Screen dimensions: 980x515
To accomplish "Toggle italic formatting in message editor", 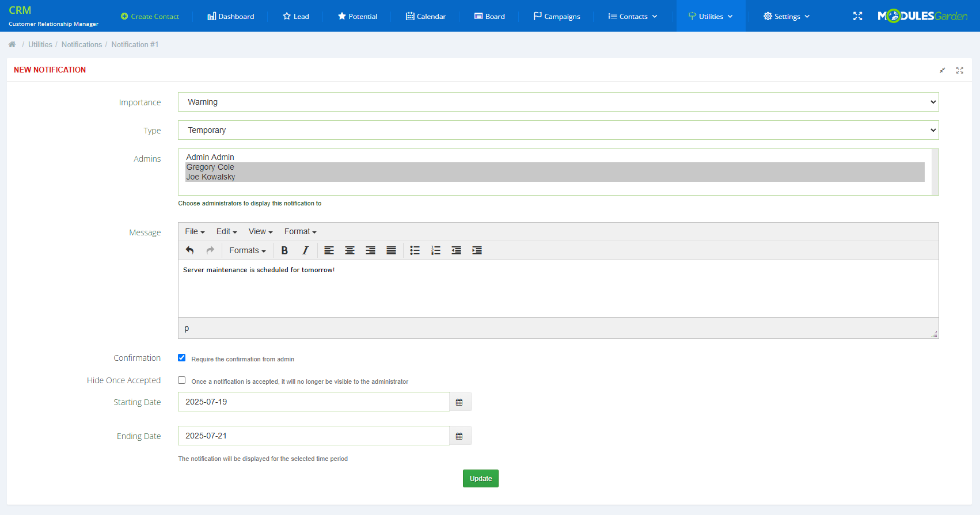I will 305,250.
